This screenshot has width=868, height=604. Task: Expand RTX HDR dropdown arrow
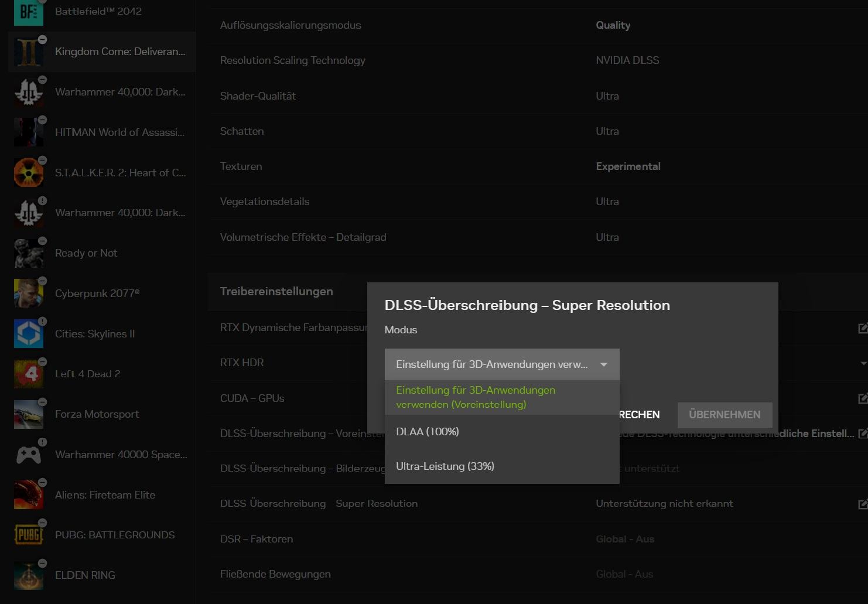pyautogui.click(x=864, y=363)
